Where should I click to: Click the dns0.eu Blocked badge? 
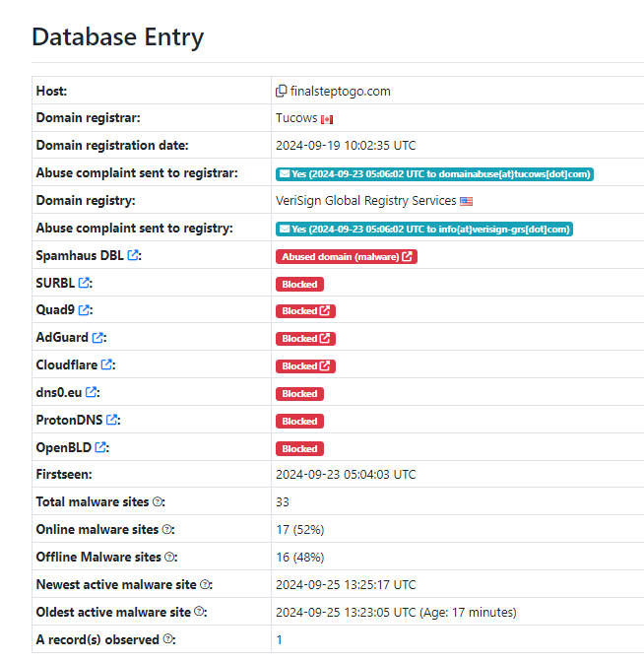[299, 394]
